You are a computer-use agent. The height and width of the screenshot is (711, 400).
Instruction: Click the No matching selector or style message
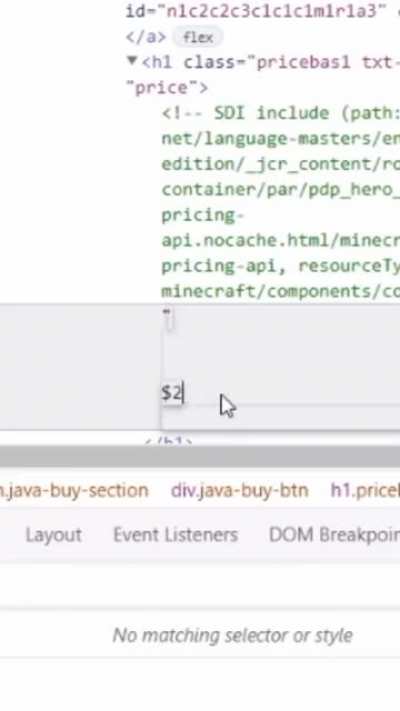point(233,635)
